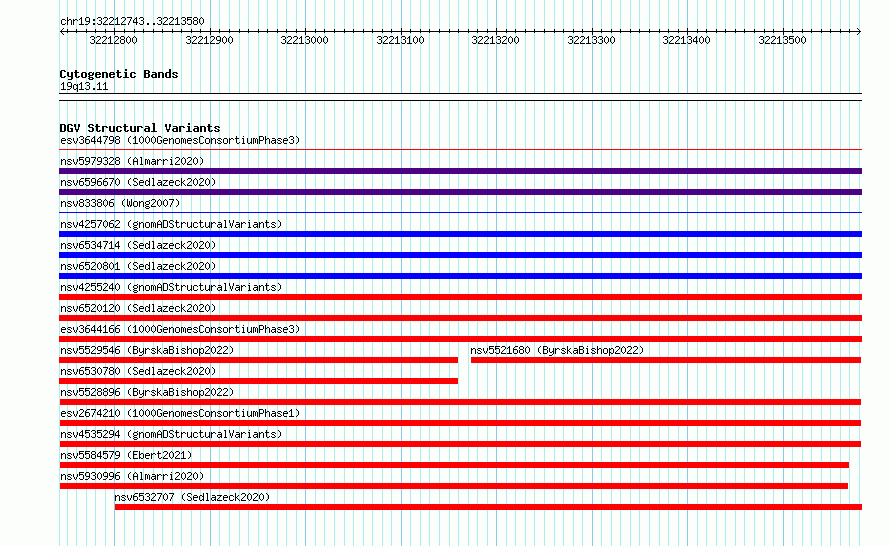The image size is (890, 546).
Task: Click the purple bar under nsv6596670
Action: 460,192
